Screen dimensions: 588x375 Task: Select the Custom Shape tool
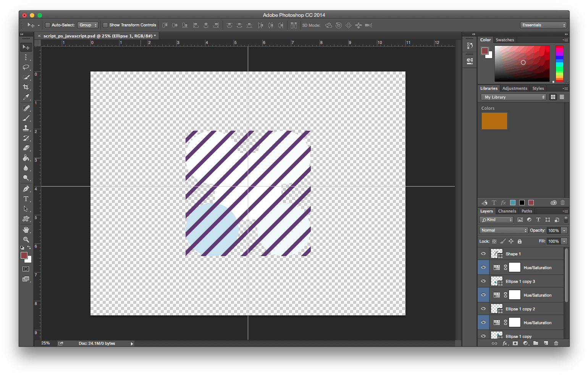pyautogui.click(x=26, y=219)
